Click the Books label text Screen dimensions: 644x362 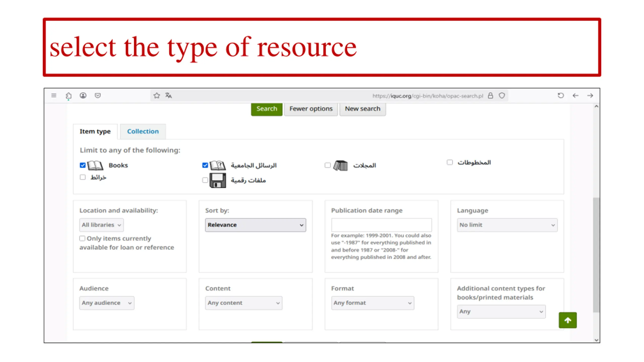(118, 165)
